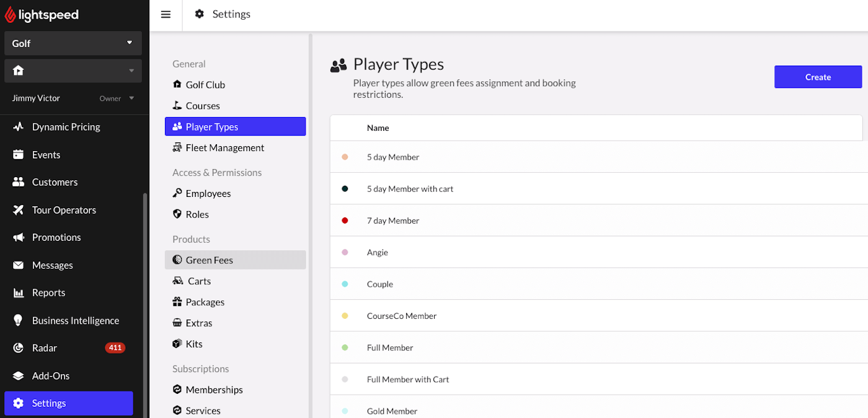Click the Reports bar chart icon

point(19,293)
